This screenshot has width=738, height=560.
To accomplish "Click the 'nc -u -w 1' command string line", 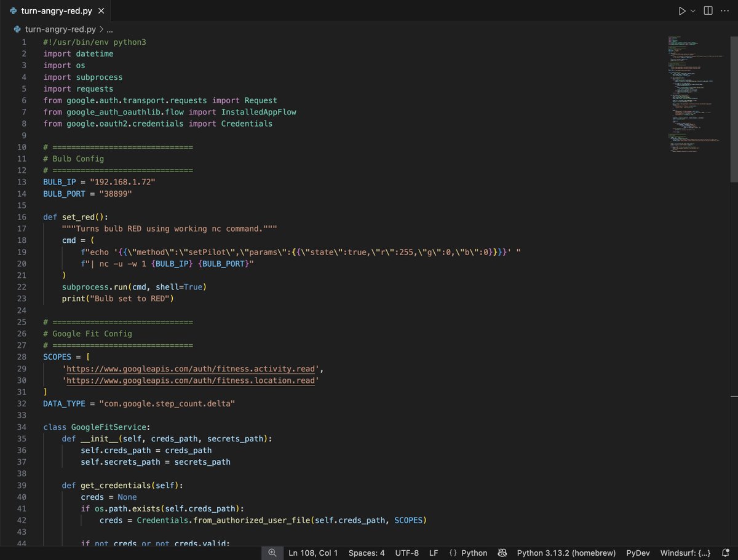I will pyautogui.click(x=167, y=264).
